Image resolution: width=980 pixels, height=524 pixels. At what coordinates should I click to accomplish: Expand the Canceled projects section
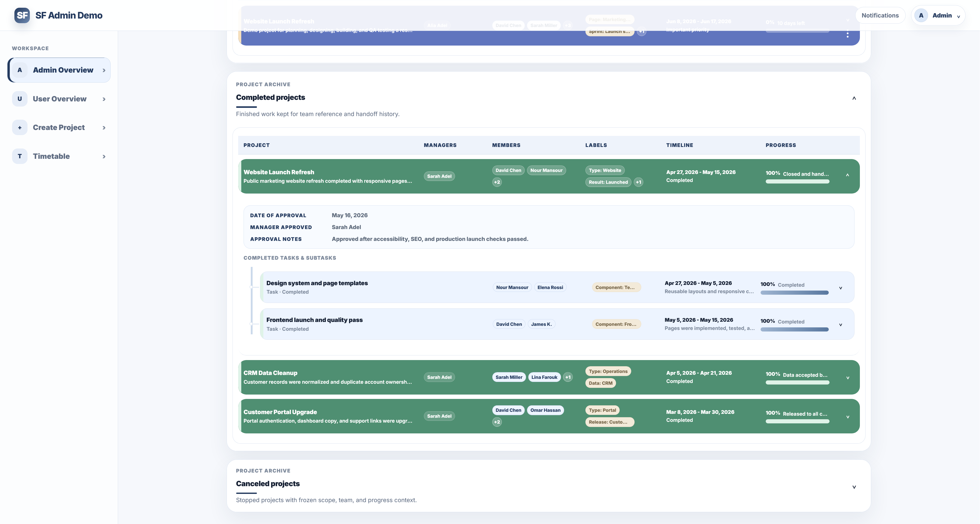854,487
